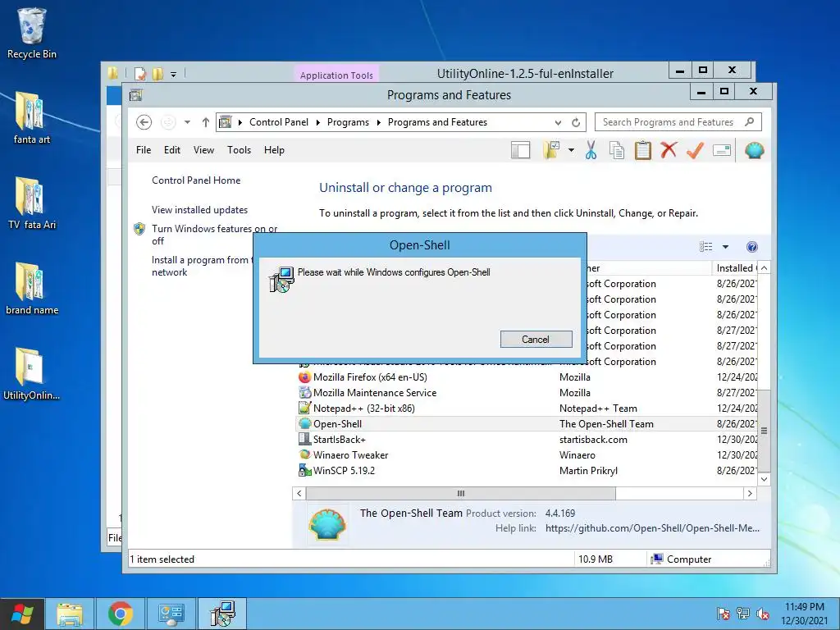The height and width of the screenshot is (630, 840).
Task: Click the startisback.com publisher cell
Action: (x=593, y=440)
